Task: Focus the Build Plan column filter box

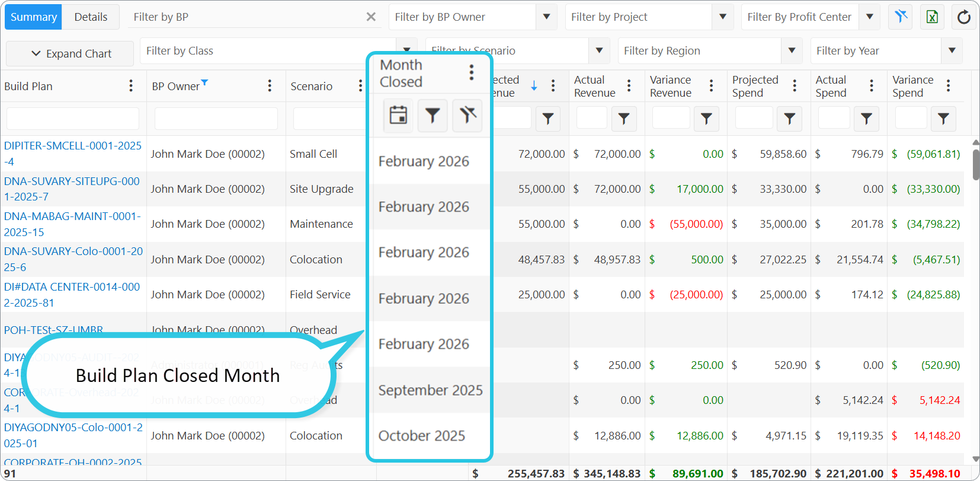Action: (x=73, y=119)
